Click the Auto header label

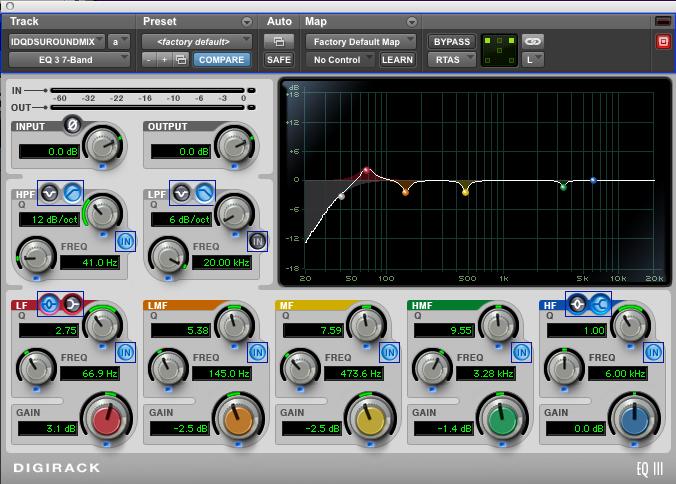click(x=279, y=21)
